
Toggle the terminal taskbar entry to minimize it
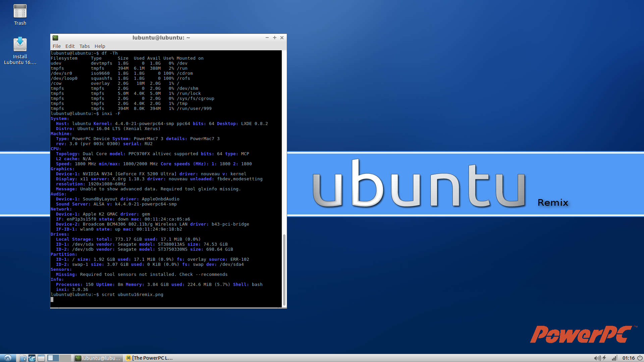point(97,358)
